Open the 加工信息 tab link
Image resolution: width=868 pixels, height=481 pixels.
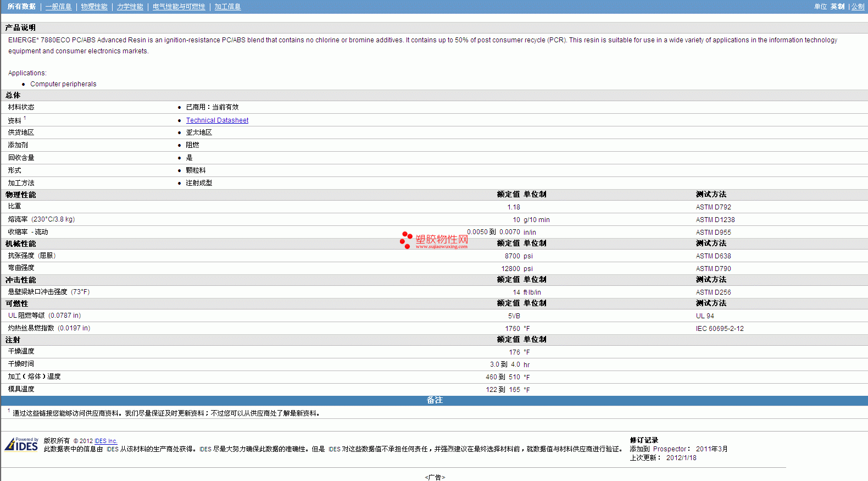click(227, 7)
